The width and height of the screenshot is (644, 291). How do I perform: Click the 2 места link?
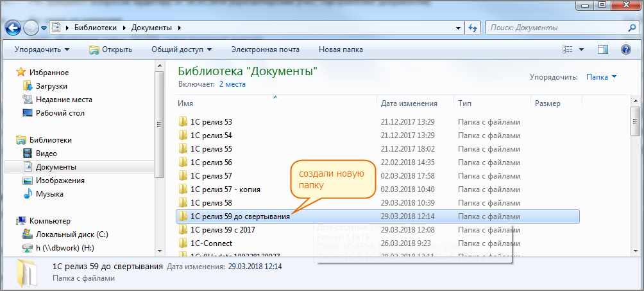pyautogui.click(x=232, y=84)
